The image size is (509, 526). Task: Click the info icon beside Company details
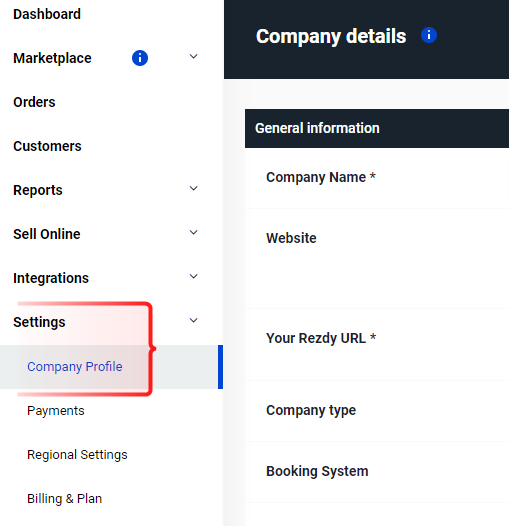[429, 35]
